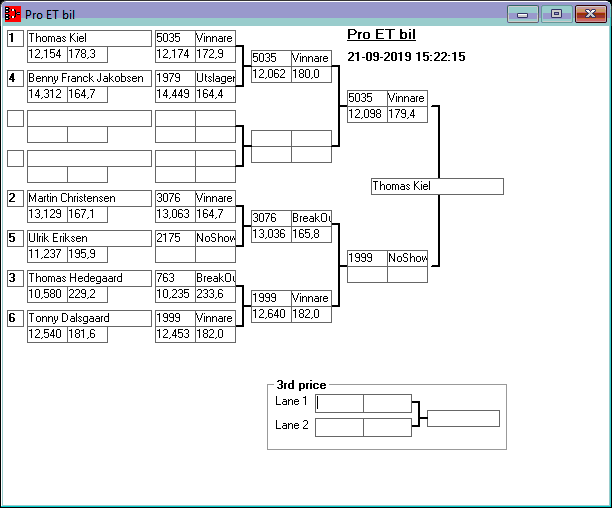
Task: Click the Pro ET bil title bar icon
Action: 13,15
